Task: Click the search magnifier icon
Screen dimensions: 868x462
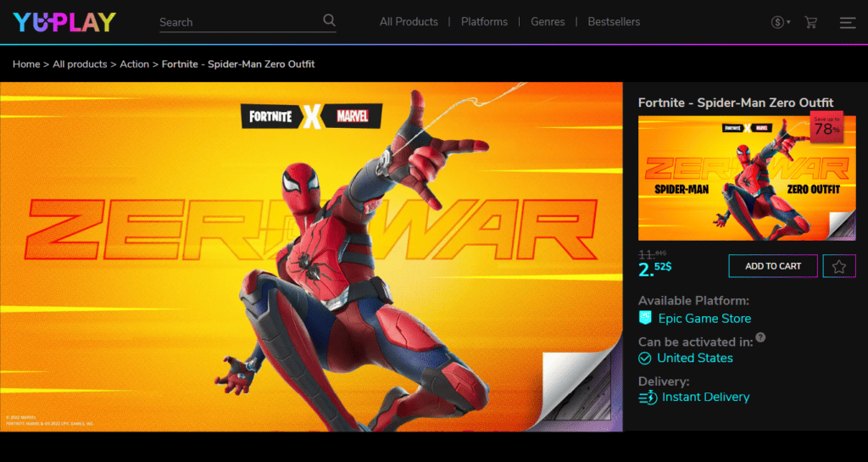Action: 330,21
